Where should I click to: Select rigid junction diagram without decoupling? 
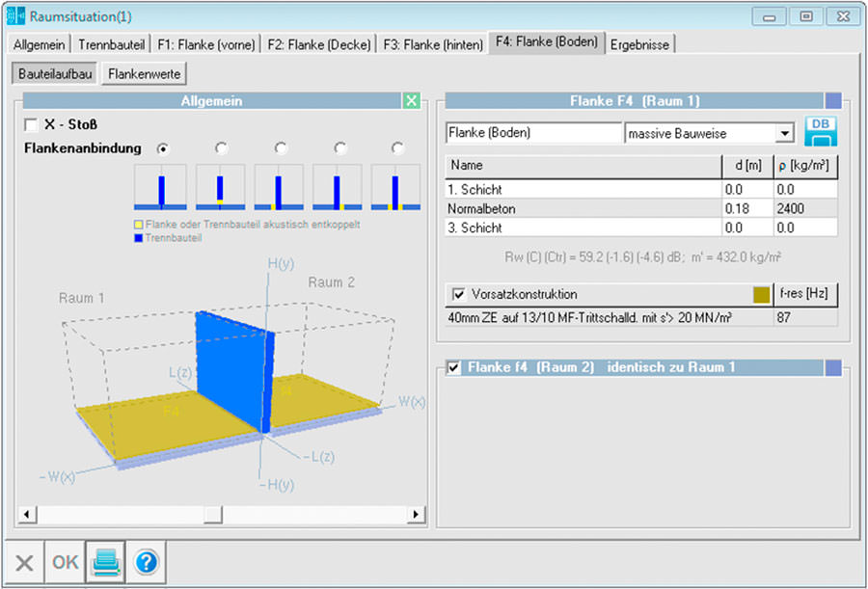[161, 187]
